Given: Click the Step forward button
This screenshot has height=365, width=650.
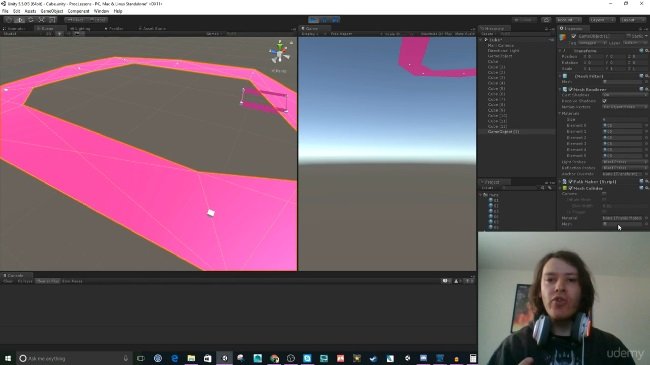Looking at the screenshot, I should pos(335,20).
